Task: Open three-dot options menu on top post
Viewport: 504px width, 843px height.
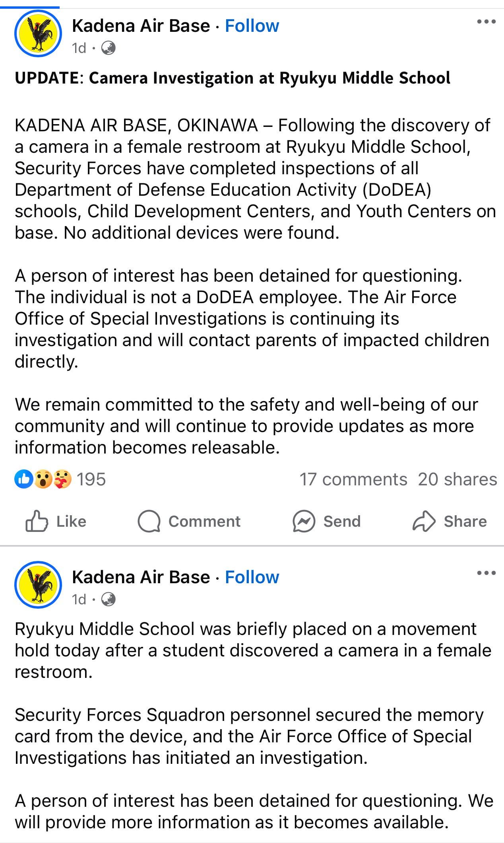Action: click(486, 22)
